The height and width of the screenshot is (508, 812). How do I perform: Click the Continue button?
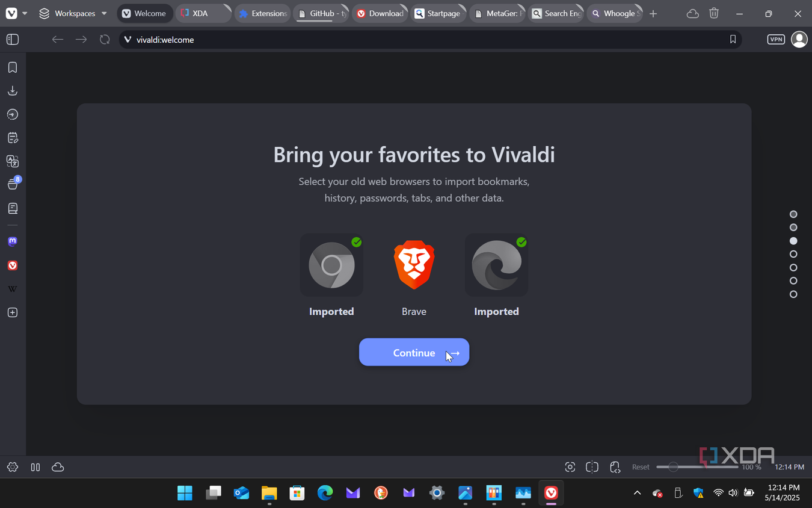pyautogui.click(x=414, y=352)
